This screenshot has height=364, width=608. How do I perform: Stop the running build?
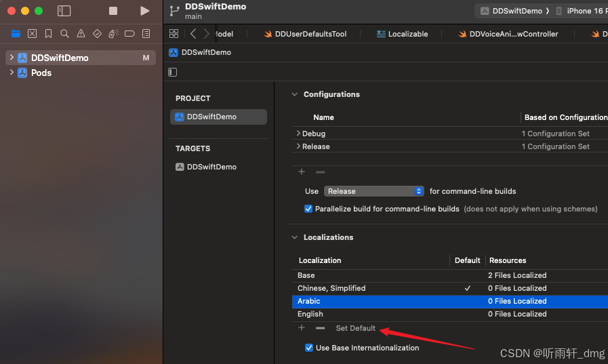[x=113, y=11]
